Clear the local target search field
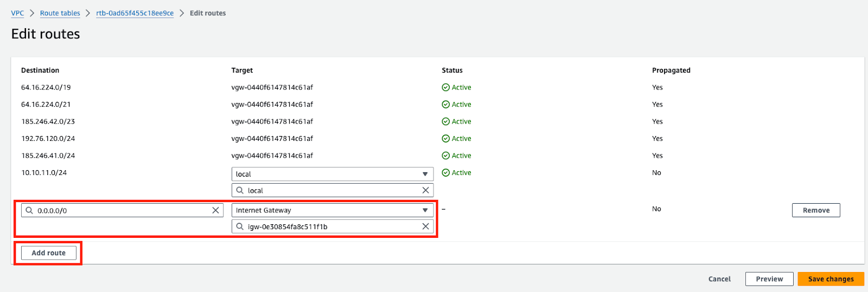Image resolution: width=868 pixels, height=292 pixels. click(425, 190)
